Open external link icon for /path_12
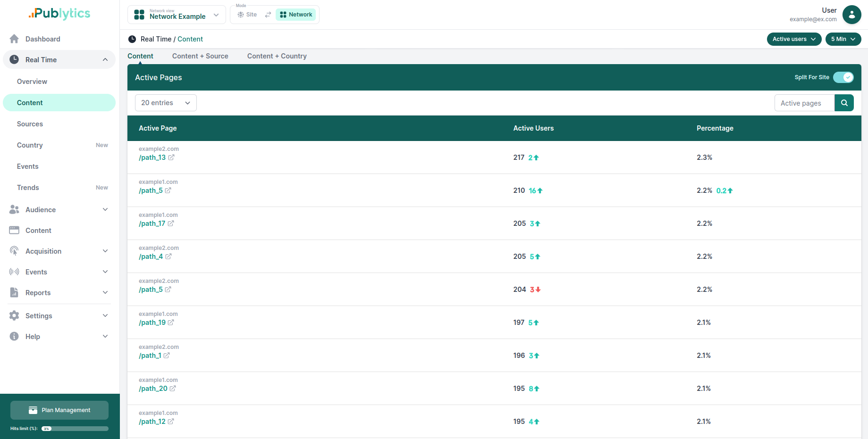The image size is (868, 439). coord(171,422)
